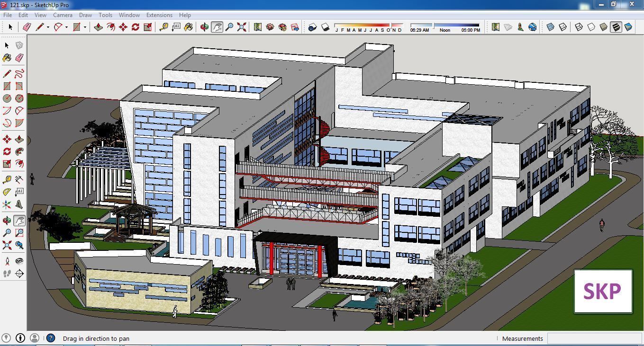644x346 pixels.
Task: Select the Position Camera tool
Action: tap(7, 261)
